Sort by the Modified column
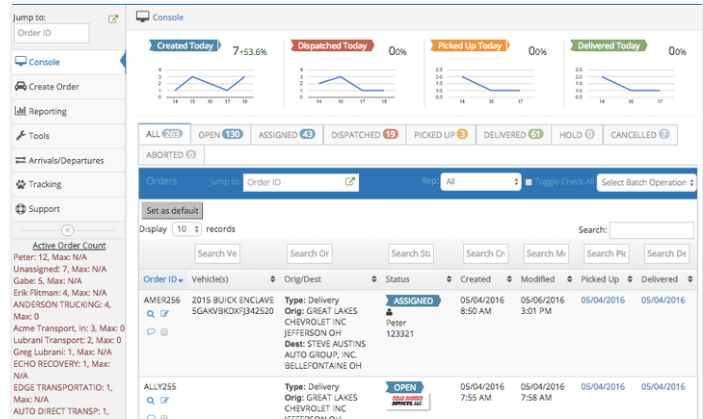 coord(546,279)
